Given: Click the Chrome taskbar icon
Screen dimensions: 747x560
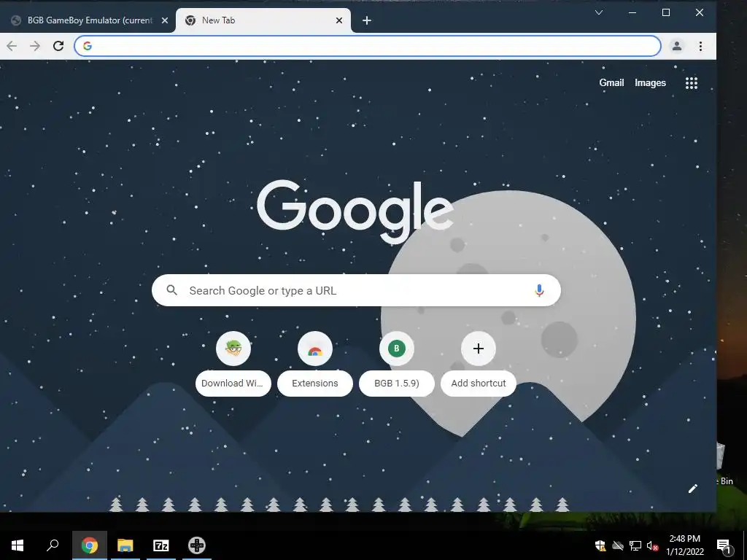Looking at the screenshot, I should [x=89, y=545].
